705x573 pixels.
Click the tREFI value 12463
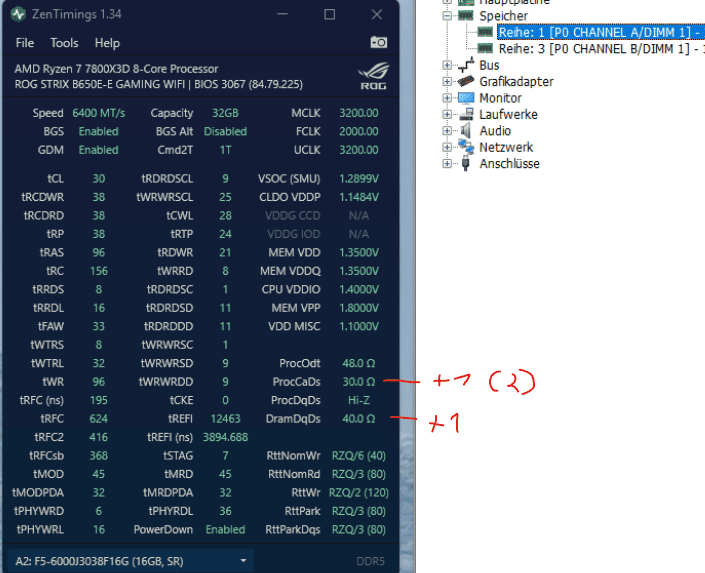[x=225, y=418]
